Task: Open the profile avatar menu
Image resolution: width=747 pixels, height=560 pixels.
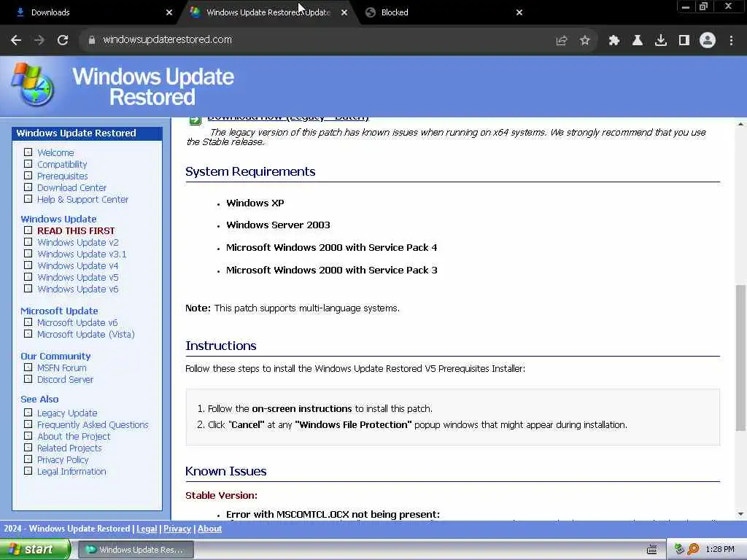Action: tap(708, 40)
